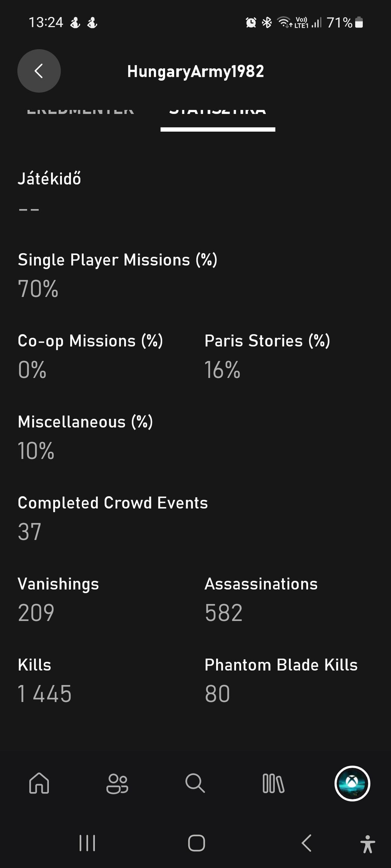
Task: Tap the Search magnifier icon
Action: pos(195,783)
